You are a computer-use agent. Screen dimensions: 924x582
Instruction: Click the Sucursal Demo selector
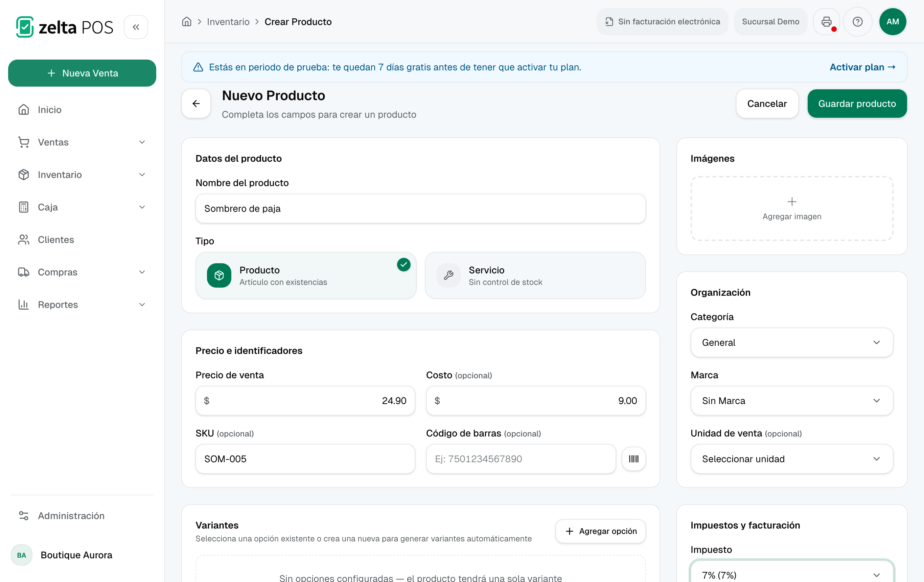click(770, 22)
